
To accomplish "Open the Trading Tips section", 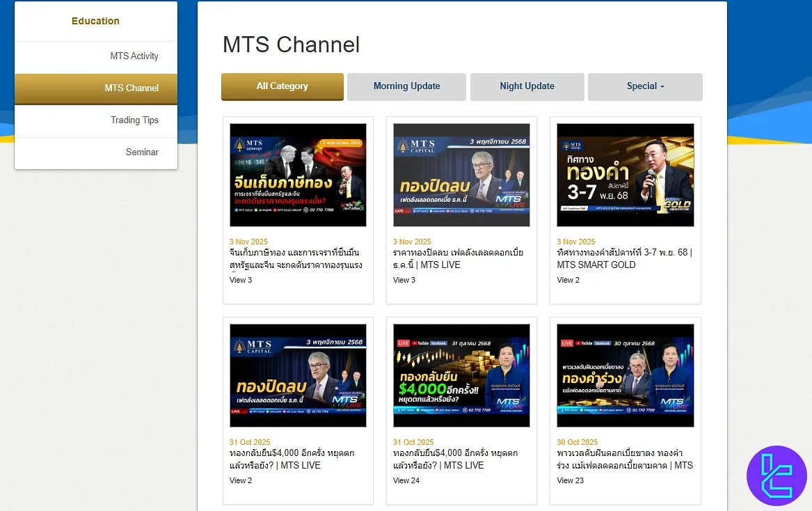I will click(x=134, y=120).
